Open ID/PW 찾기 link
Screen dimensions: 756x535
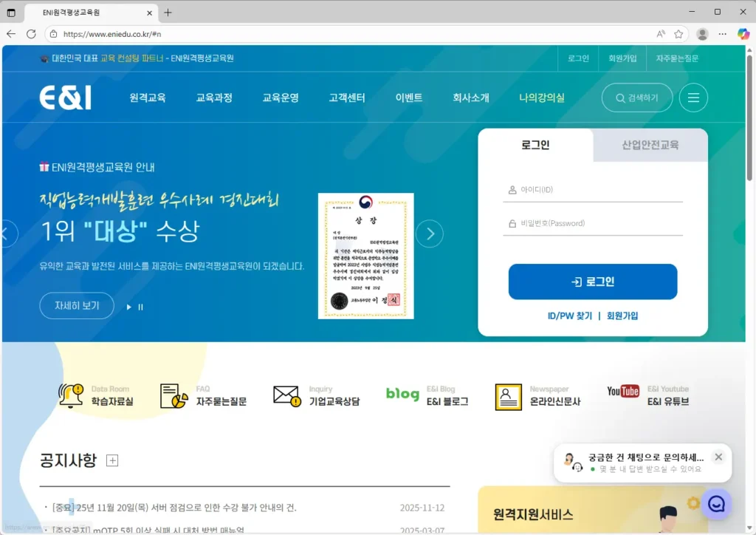[x=569, y=316]
